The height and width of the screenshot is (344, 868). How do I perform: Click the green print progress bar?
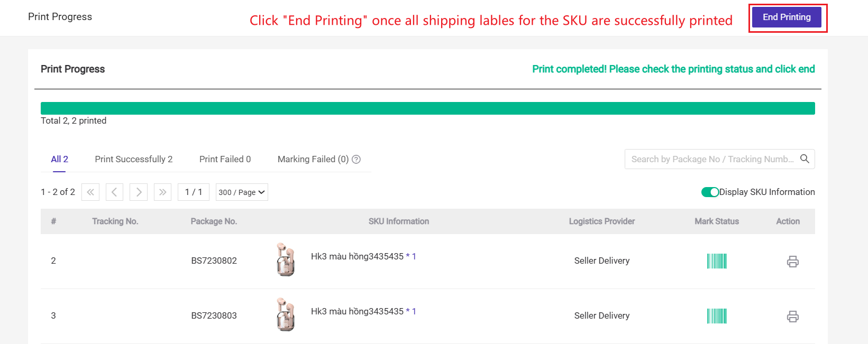(x=428, y=108)
